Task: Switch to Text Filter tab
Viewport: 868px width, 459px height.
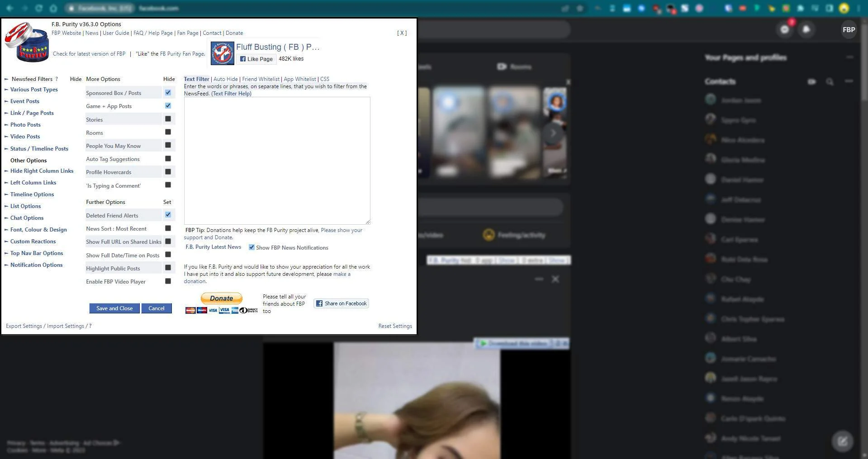Action: [196, 79]
